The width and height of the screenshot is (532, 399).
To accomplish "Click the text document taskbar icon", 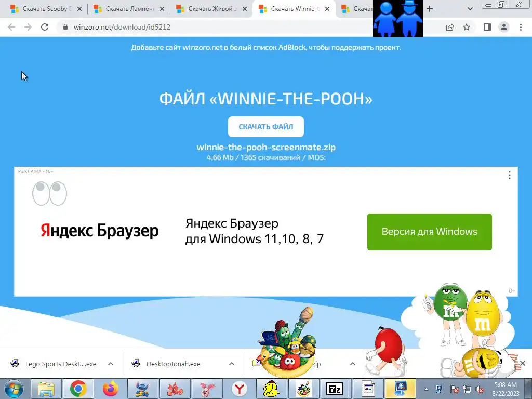I will (368, 389).
